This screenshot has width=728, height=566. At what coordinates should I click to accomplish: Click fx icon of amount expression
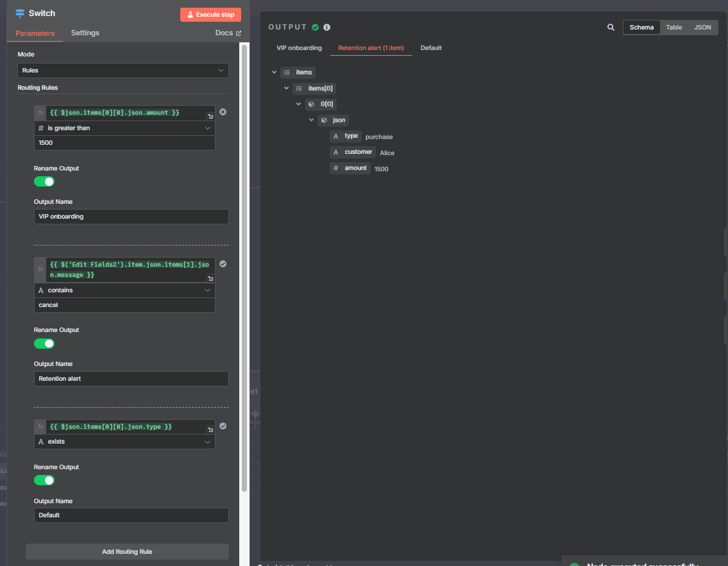pyautogui.click(x=40, y=113)
